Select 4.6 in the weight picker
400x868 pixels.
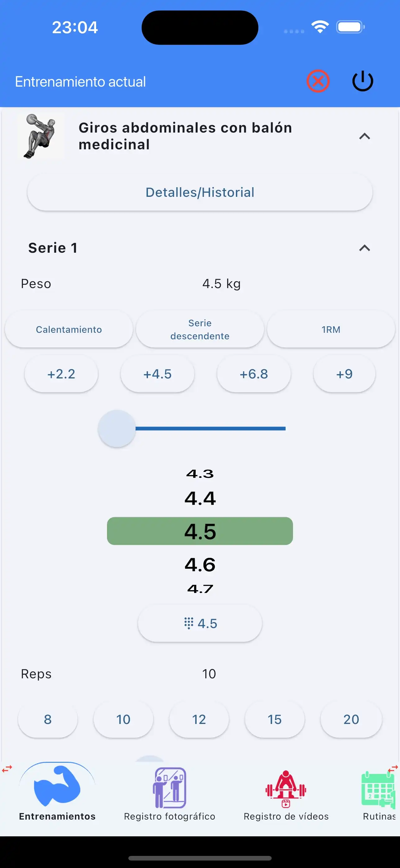point(200,564)
